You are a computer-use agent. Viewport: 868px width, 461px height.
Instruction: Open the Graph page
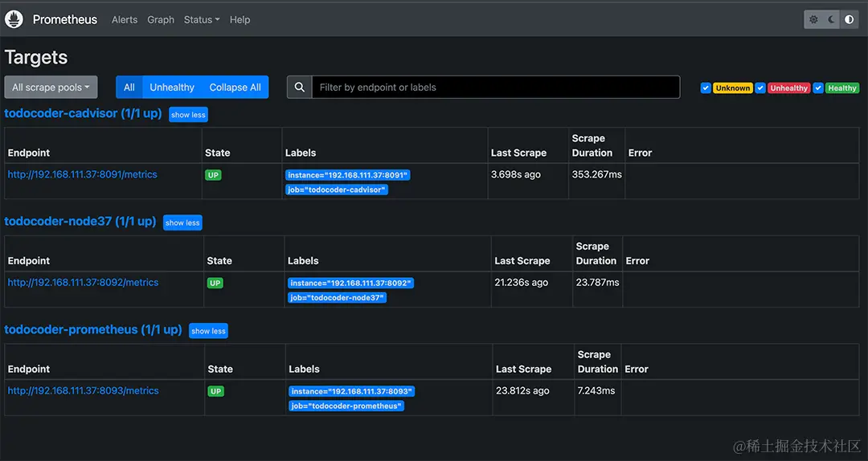[161, 19]
